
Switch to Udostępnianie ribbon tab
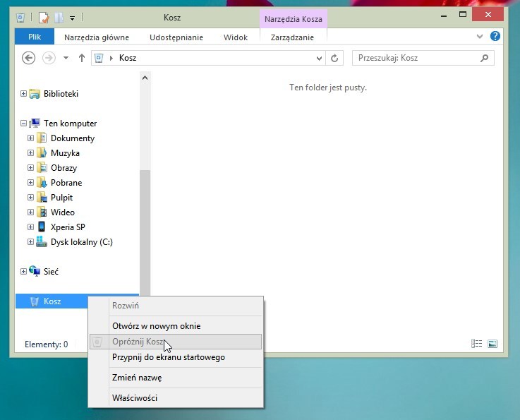[x=176, y=37]
